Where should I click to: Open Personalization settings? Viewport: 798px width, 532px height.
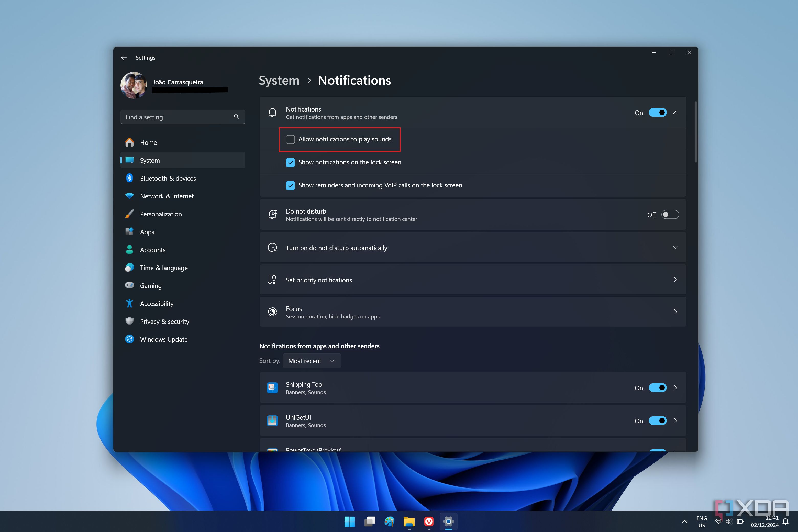(160, 214)
